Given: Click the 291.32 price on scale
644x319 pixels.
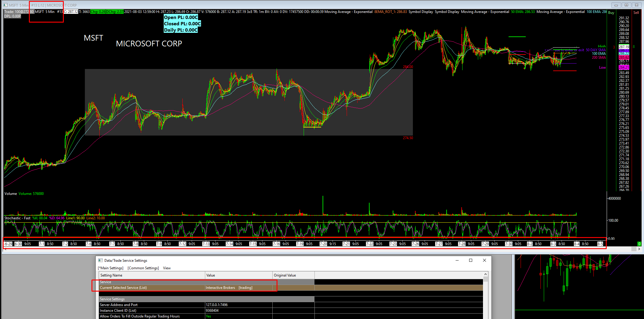Looking at the screenshot, I should point(624,18).
